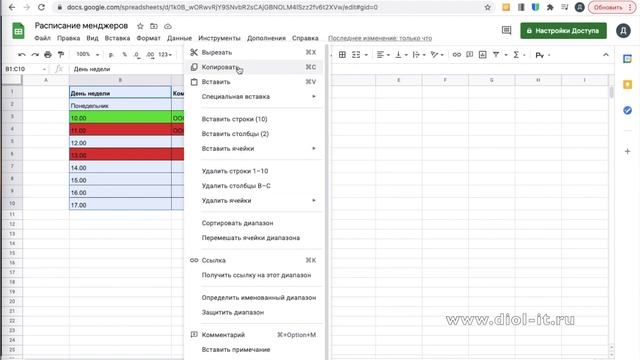Select the paint format roller tool

click(x=61, y=55)
